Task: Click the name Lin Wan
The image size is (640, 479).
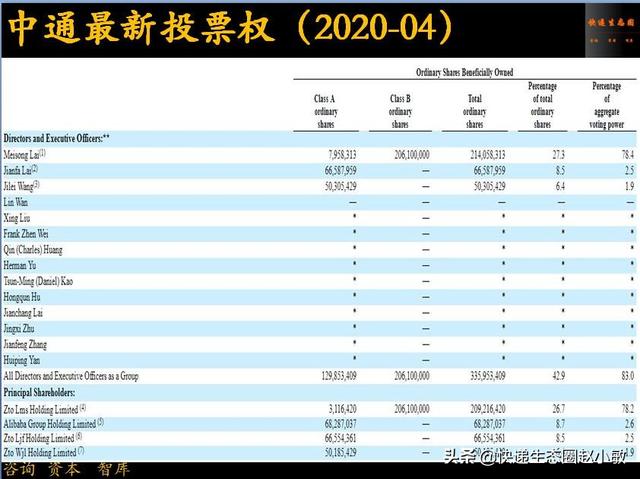Action: pyautogui.click(x=16, y=202)
